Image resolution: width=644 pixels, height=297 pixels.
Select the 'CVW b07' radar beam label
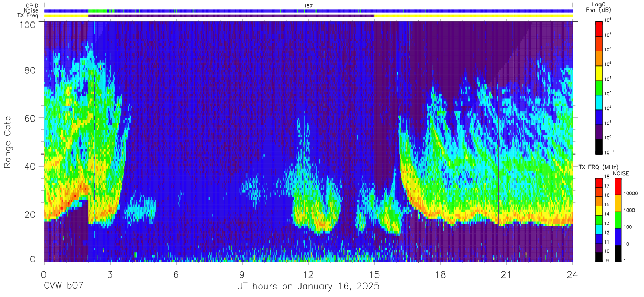tap(63, 286)
